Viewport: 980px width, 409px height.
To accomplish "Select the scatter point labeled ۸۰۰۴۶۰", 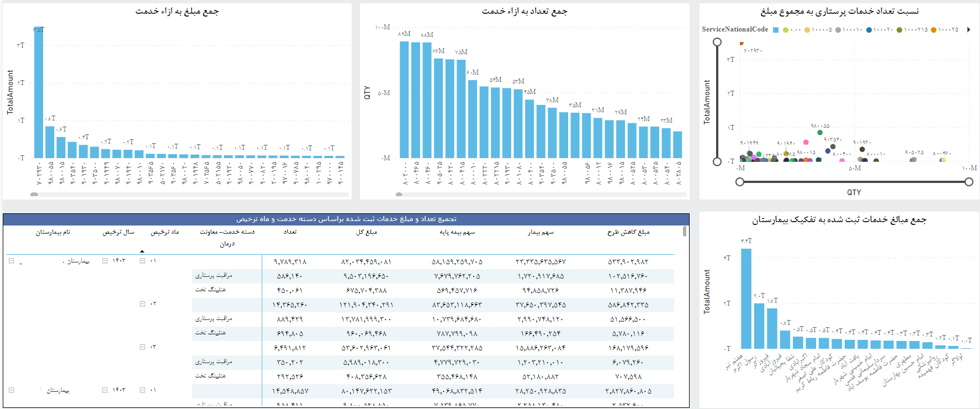I will [x=943, y=160].
